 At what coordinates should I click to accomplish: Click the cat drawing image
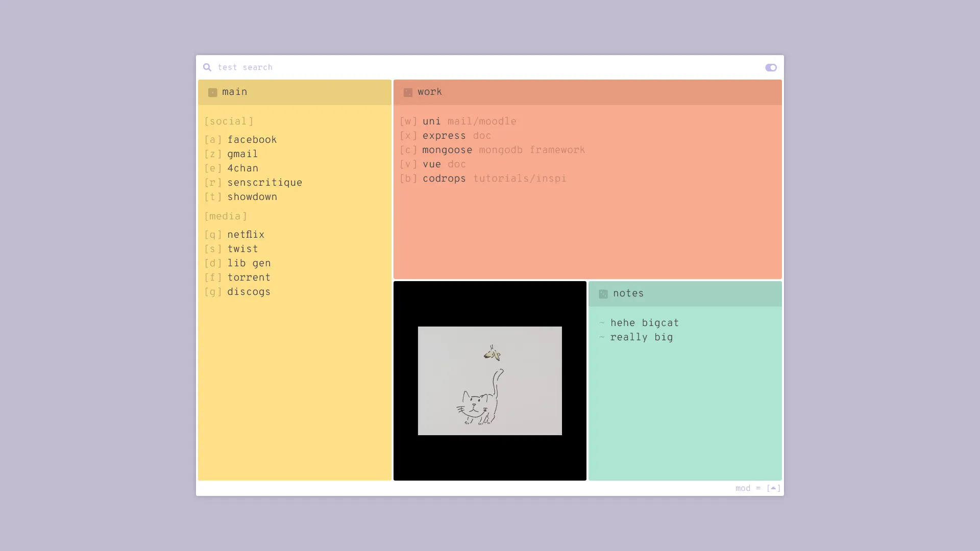489,381
